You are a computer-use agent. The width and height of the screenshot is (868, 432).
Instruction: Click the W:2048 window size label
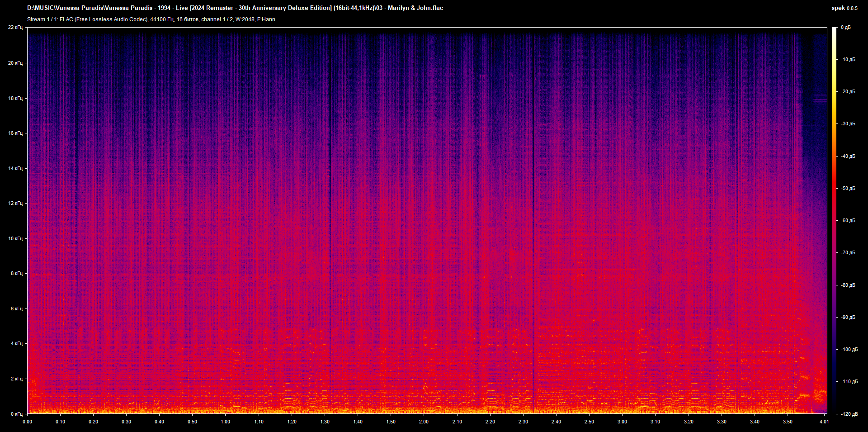[x=245, y=19]
